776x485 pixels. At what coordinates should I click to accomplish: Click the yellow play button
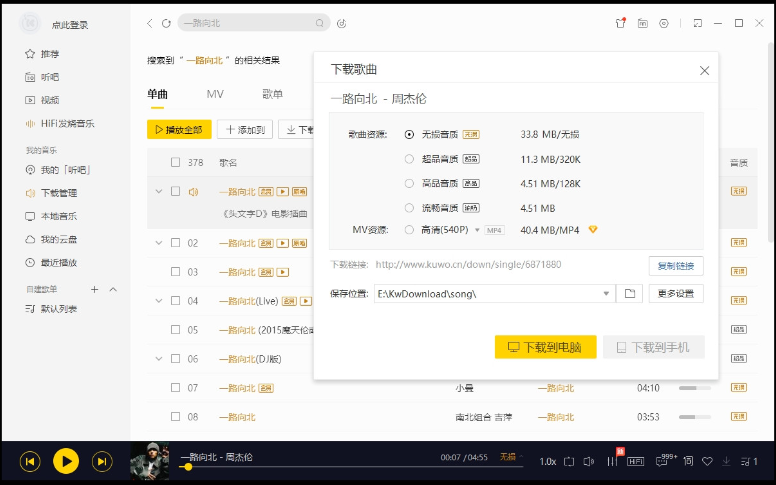click(66, 461)
